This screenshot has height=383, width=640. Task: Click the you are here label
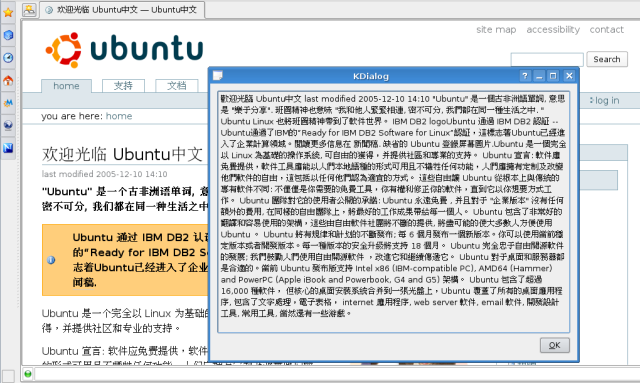pyautogui.click(x=72, y=116)
